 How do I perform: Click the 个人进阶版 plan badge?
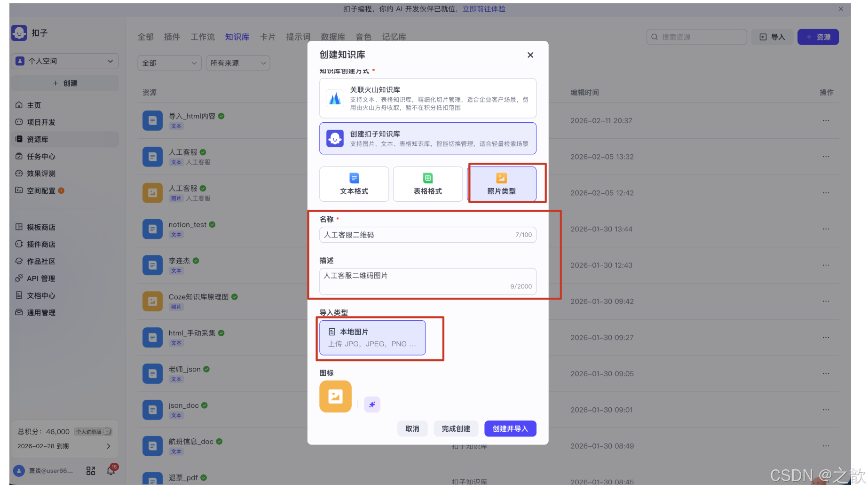(93, 431)
